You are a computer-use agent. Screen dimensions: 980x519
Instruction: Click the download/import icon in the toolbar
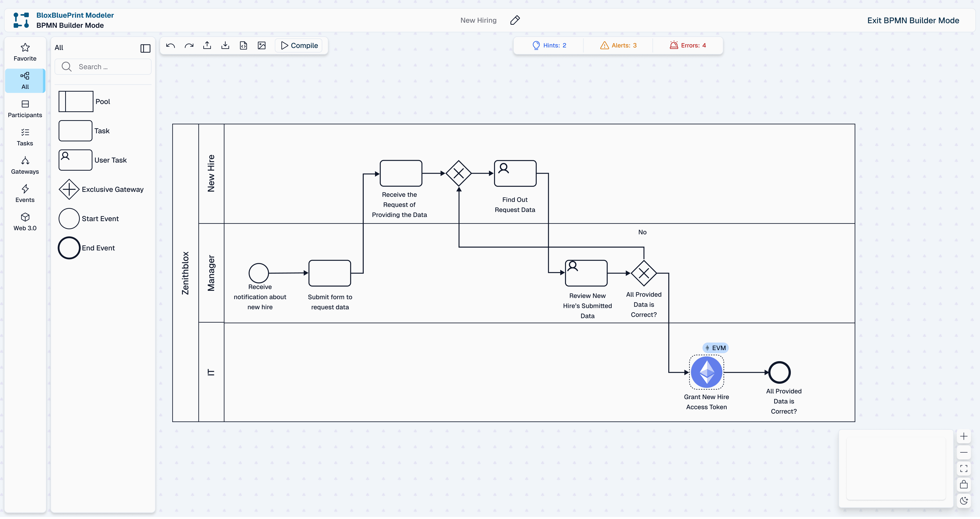(x=225, y=46)
